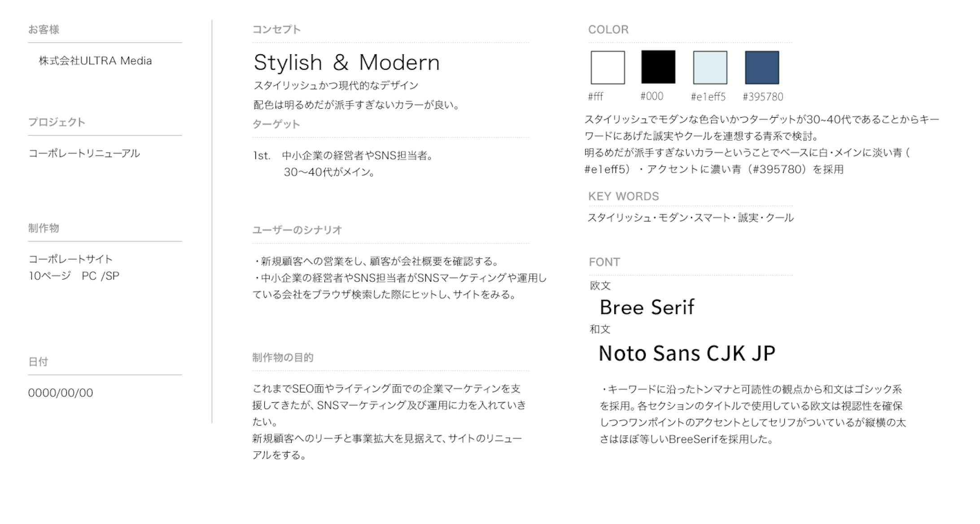Click the FONT section heading
This screenshot has height=524, width=980.
point(604,262)
